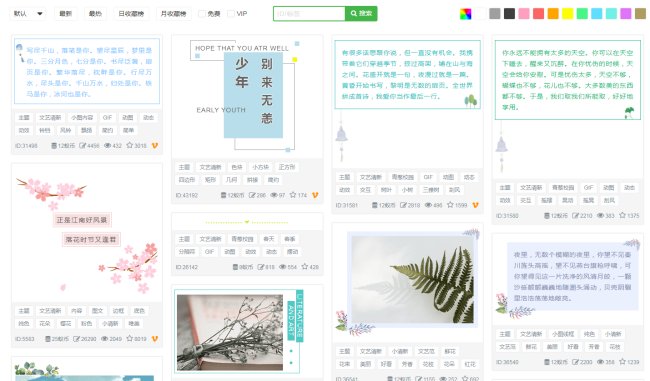
Task: Click the GIF tag on card ID:26142
Action: point(209,252)
